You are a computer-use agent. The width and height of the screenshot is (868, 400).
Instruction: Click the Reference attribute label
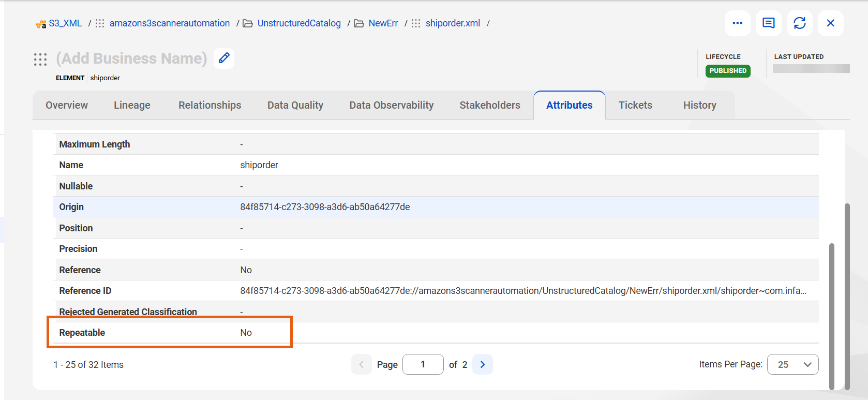click(x=80, y=270)
